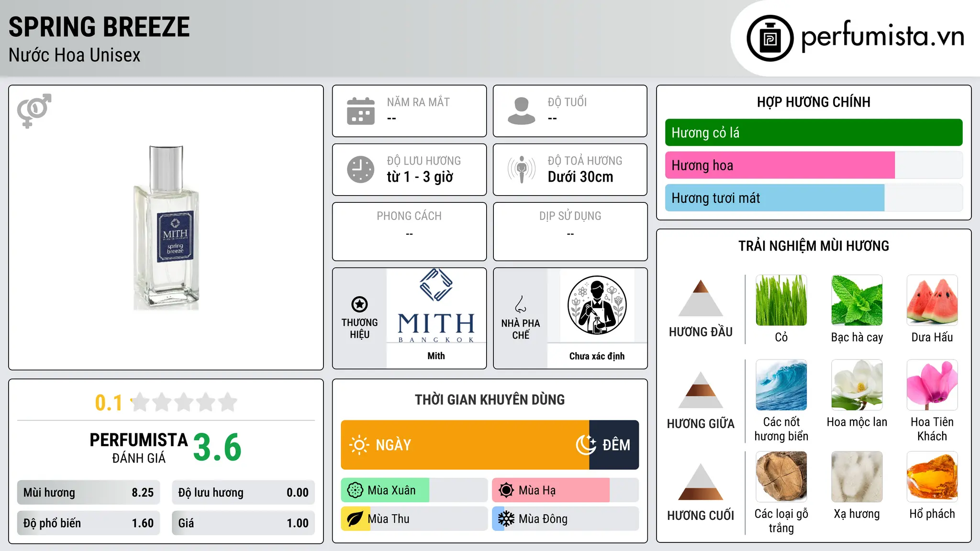Viewport: 980px width, 551px height.
Task: Click the Mith brand name caption
Action: 436,356
